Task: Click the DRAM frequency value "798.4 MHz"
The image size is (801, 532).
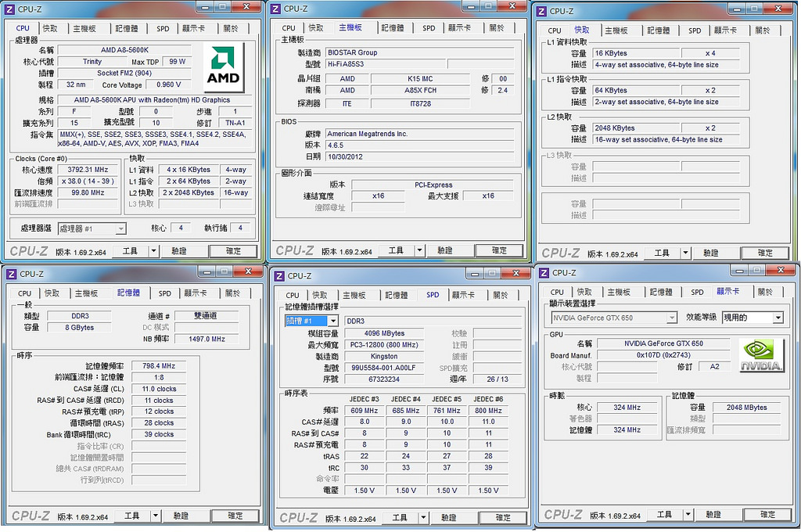Action: 159,366
